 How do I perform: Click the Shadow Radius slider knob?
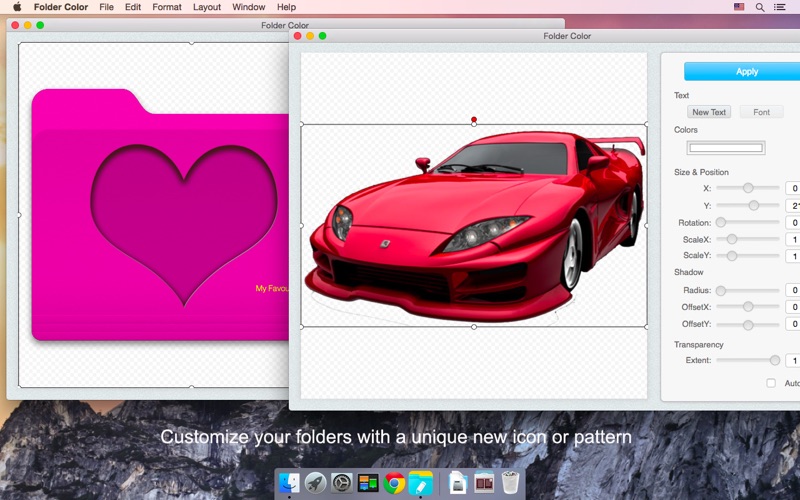[x=721, y=290]
